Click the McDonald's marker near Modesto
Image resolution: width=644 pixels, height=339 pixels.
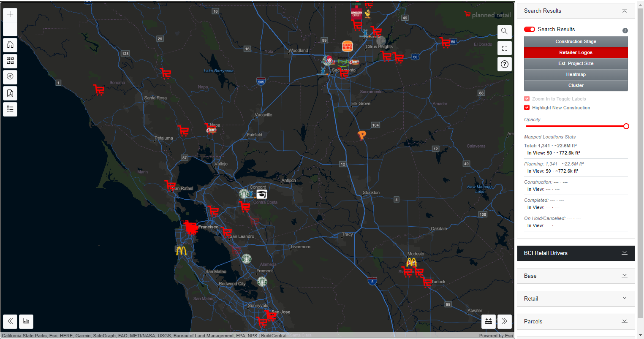coord(411,262)
